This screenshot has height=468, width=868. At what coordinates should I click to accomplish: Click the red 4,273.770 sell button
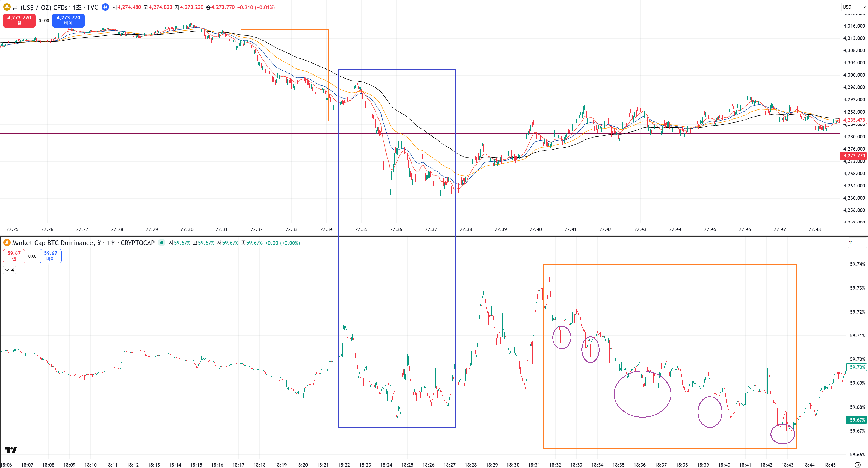pos(19,20)
